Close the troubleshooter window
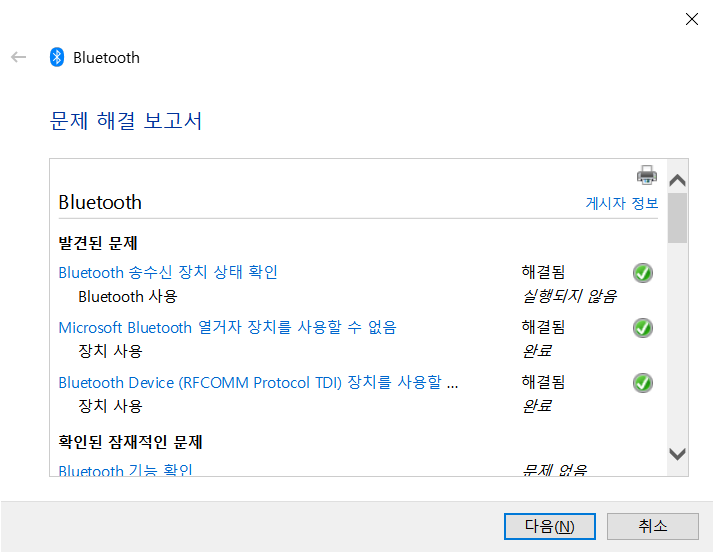This screenshot has height=553, width=714. tap(692, 19)
